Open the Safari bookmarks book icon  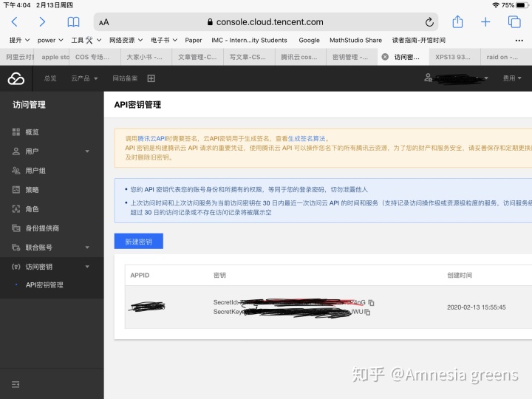73,22
